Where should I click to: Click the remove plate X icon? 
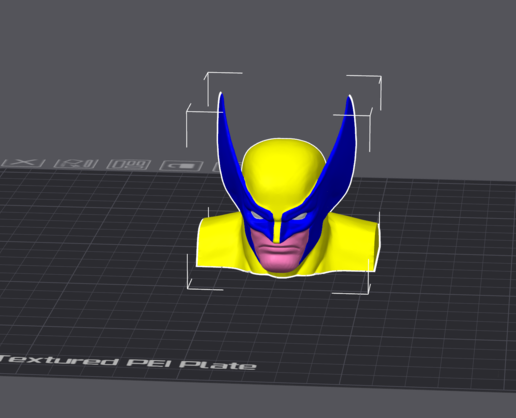(23, 163)
